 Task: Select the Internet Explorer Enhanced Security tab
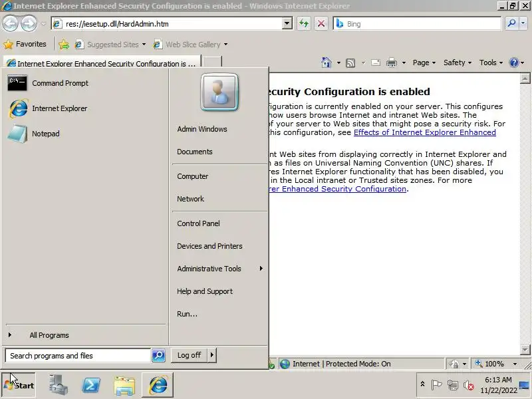(102, 63)
